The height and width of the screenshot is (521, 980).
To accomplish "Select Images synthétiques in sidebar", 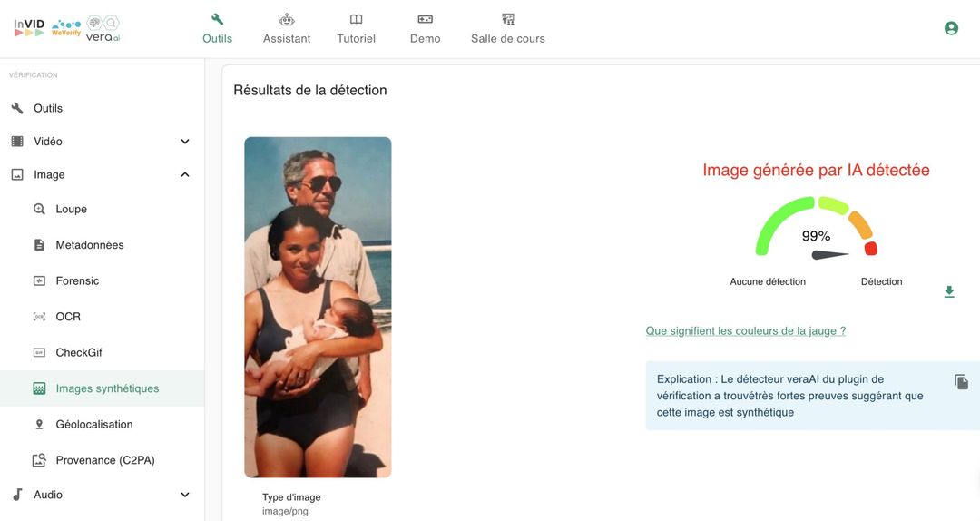I will click(x=107, y=388).
